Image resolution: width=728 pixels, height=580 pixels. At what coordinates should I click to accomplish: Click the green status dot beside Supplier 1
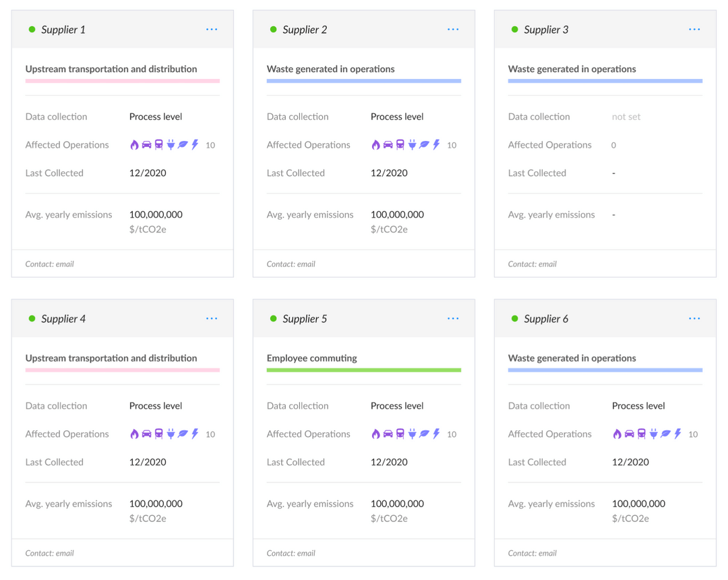[x=32, y=29]
